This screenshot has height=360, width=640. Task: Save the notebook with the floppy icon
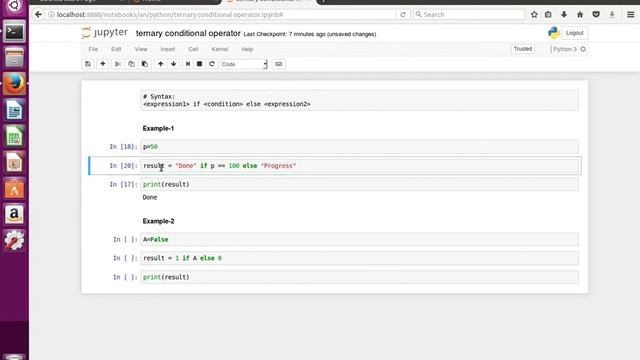[x=88, y=64]
